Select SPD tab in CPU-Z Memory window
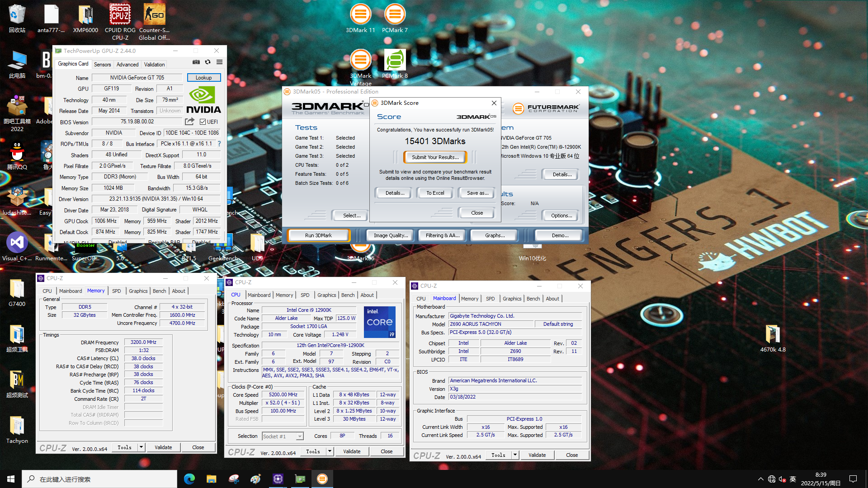The height and width of the screenshot is (488, 868). (116, 291)
